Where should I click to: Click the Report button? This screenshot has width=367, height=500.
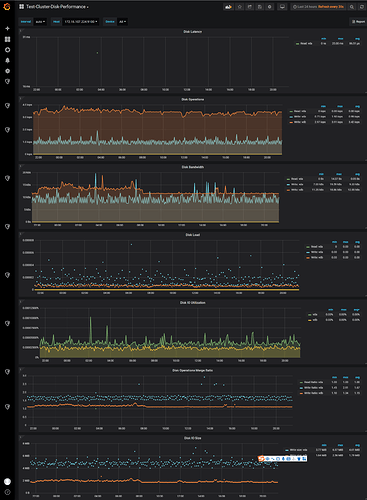point(358,22)
